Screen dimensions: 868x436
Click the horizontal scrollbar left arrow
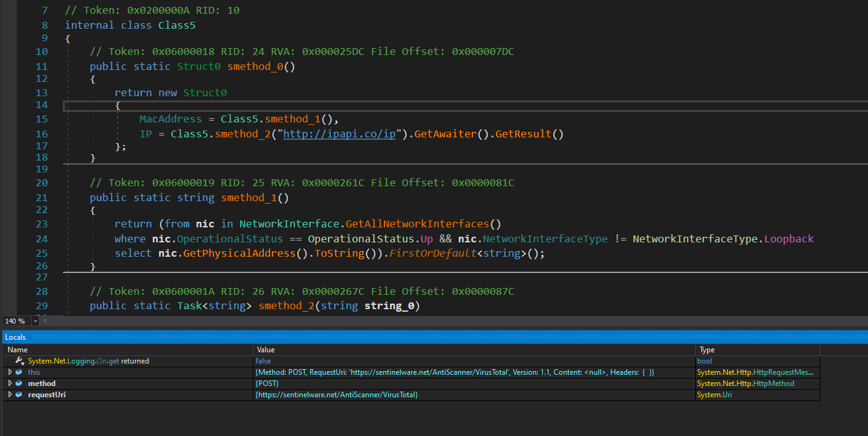click(44, 321)
